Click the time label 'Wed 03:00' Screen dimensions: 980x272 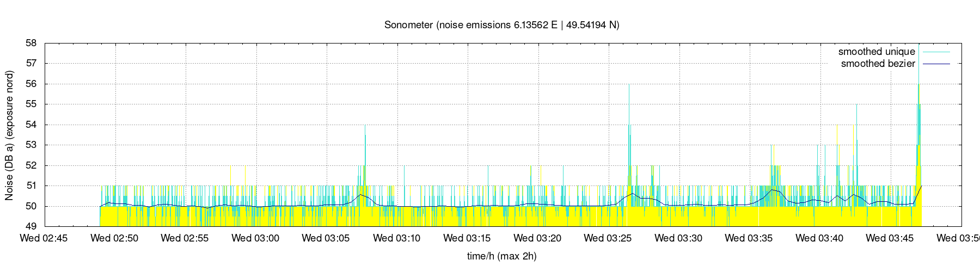tap(255, 238)
